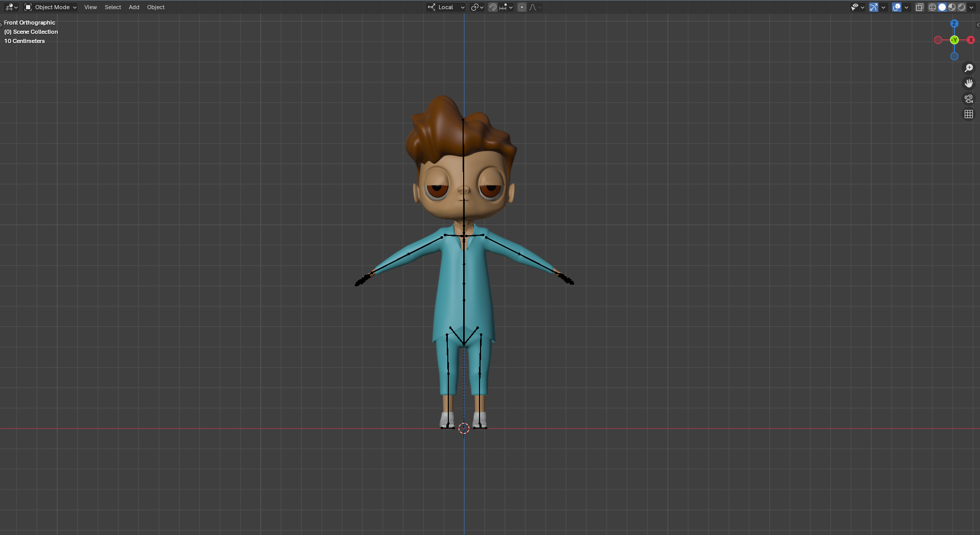This screenshot has width=980, height=535.
Task: Click the negative X axis gizmo circle
Action: [938, 40]
